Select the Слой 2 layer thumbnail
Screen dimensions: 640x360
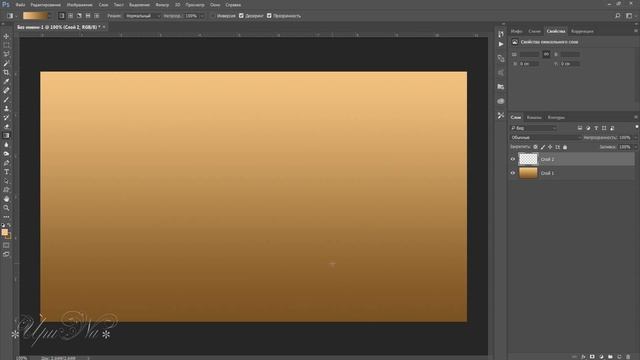(x=528, y=159)
